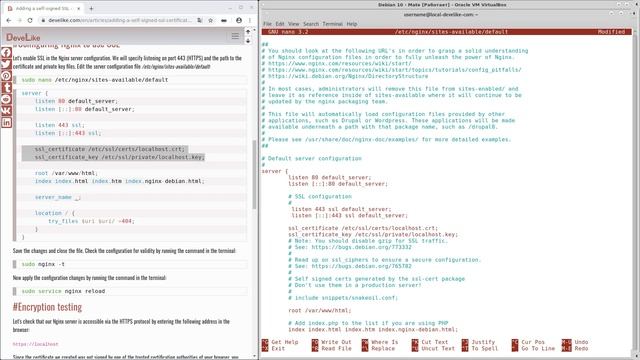Click 'listen 443 ssl;' line in article code
Viewport: 640px width, 360px height.
tap(60, 125)
